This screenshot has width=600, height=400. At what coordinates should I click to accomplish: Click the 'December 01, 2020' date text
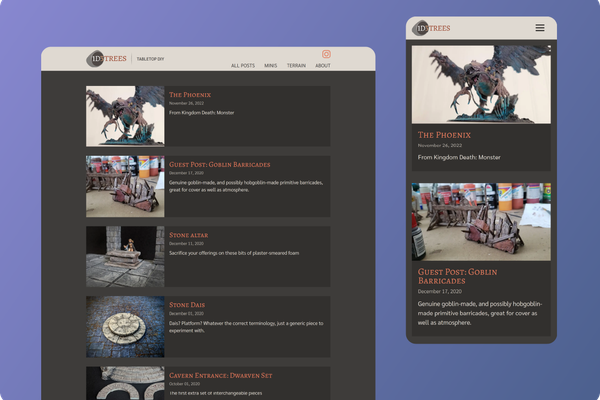point(186,313)
